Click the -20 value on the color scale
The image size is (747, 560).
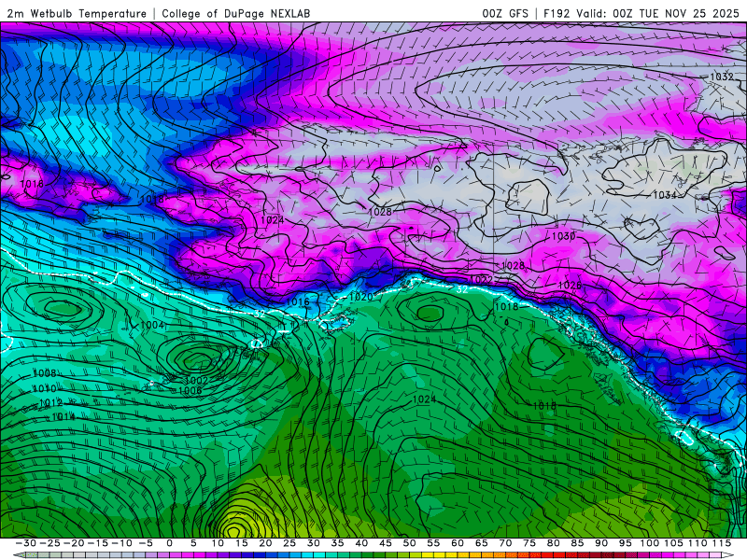(74, 543)
